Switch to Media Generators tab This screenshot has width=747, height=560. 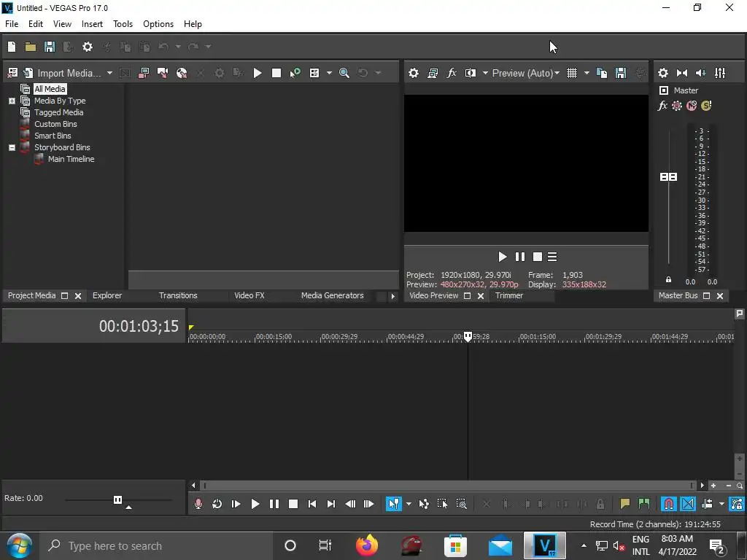pos(333,296)
